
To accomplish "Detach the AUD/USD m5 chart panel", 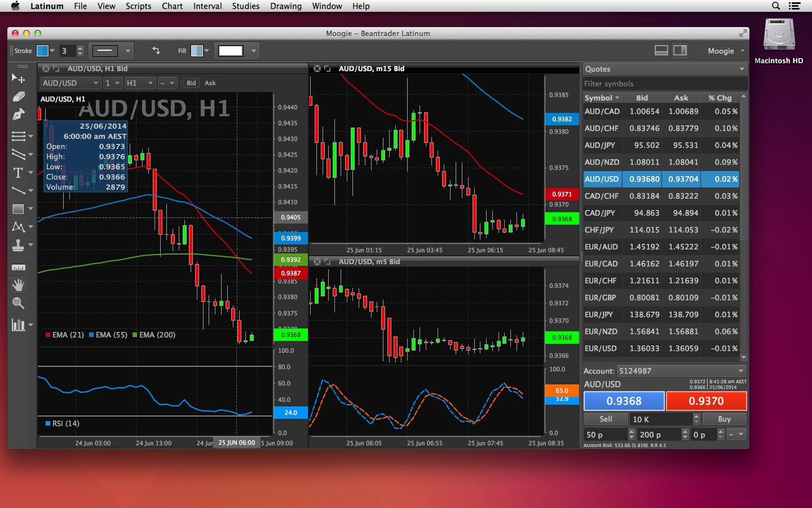I will (327, 262).
